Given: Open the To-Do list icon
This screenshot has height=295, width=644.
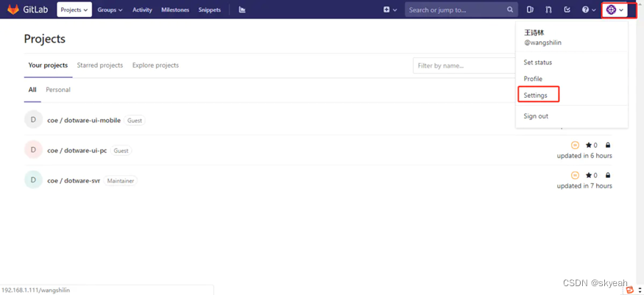Looking at the screenshot, I should [567, 10].
